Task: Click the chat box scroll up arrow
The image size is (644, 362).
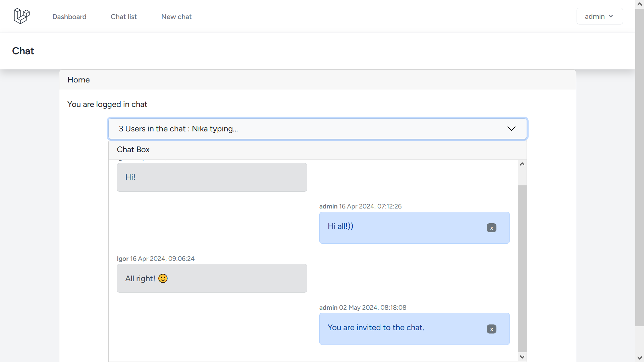Action: [x=522, y=164]
